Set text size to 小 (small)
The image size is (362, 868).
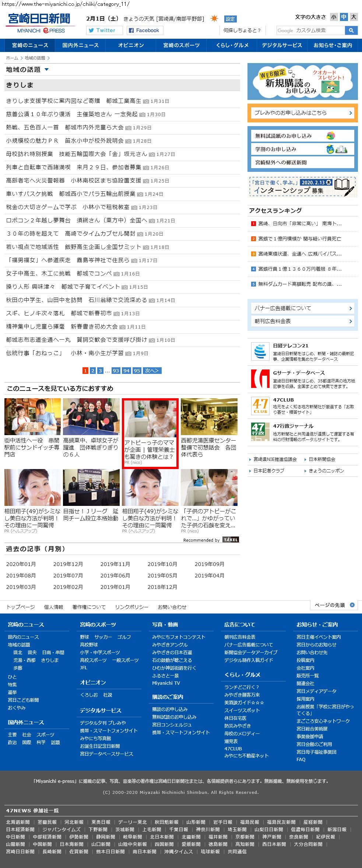(334, 17)
